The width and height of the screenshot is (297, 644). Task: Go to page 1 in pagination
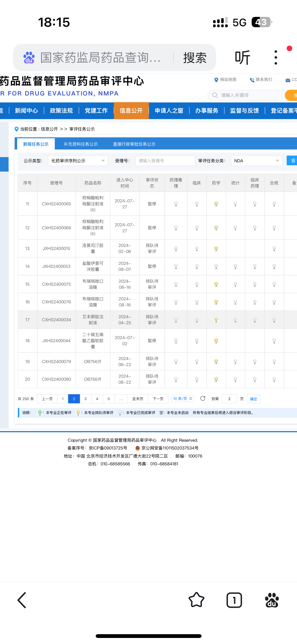click(63, 399)
